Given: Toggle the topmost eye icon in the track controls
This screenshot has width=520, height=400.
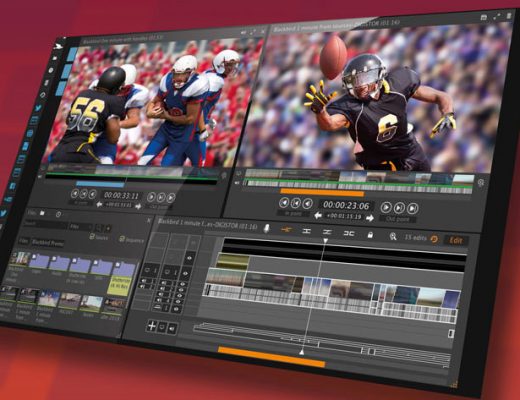Looking at the screenshot, I should tap(189, 258).
